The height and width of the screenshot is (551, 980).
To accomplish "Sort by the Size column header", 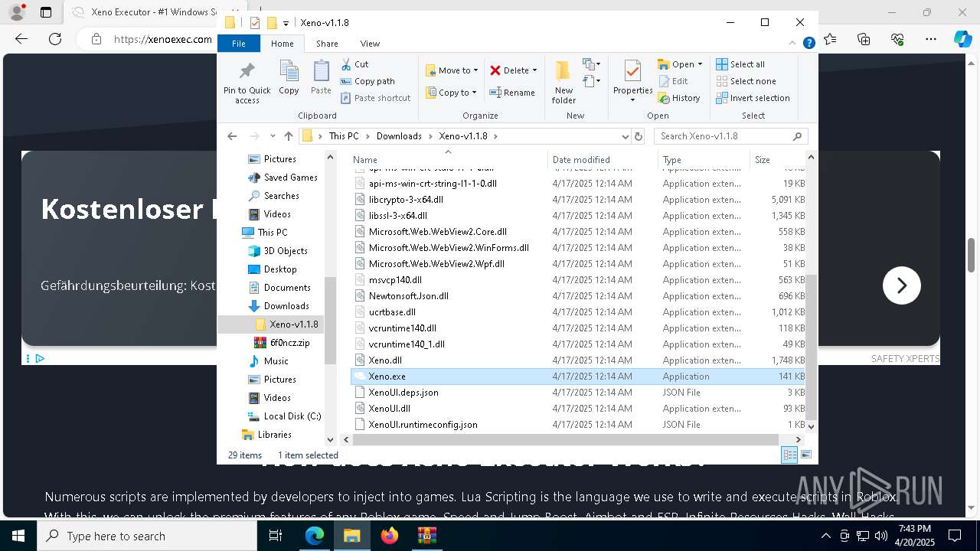I will click(777, 159).
